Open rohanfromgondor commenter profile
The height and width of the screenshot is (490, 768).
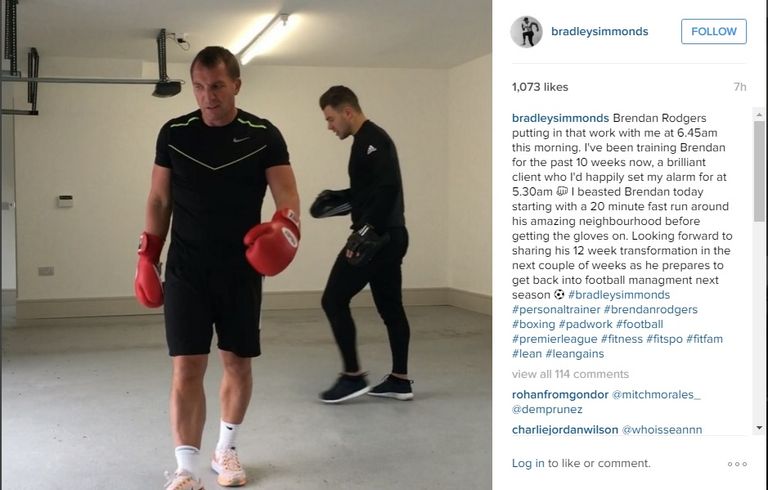tap(560, 394)
